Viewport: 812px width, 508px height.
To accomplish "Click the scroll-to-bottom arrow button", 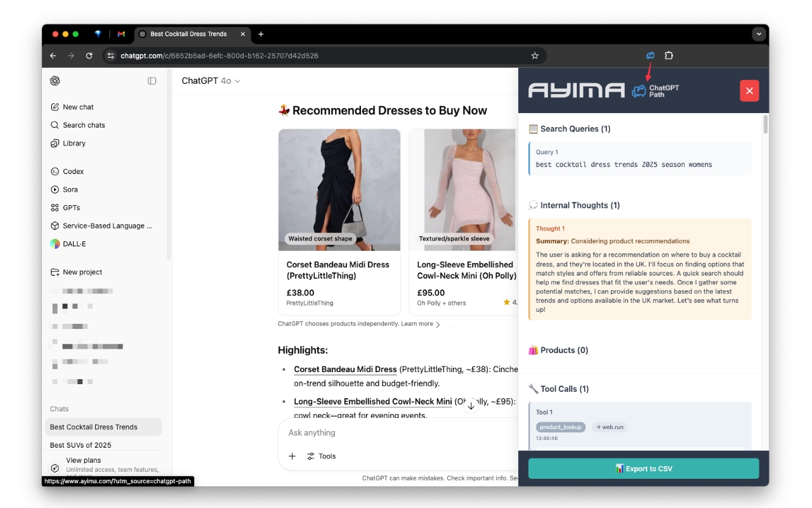I will [x=471, y=405].
